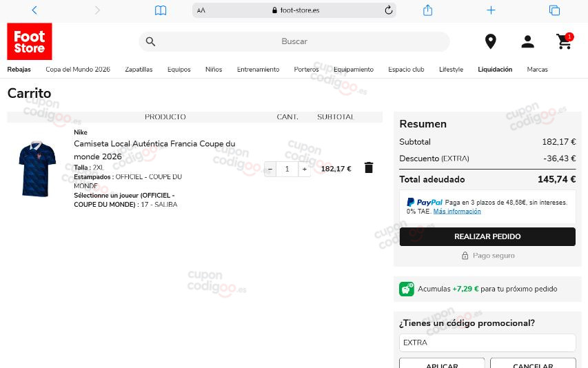The width and height of the screenshot is (588, 368).
Task: Open Copa del Mundo 2026 menu
Action: 78,70
